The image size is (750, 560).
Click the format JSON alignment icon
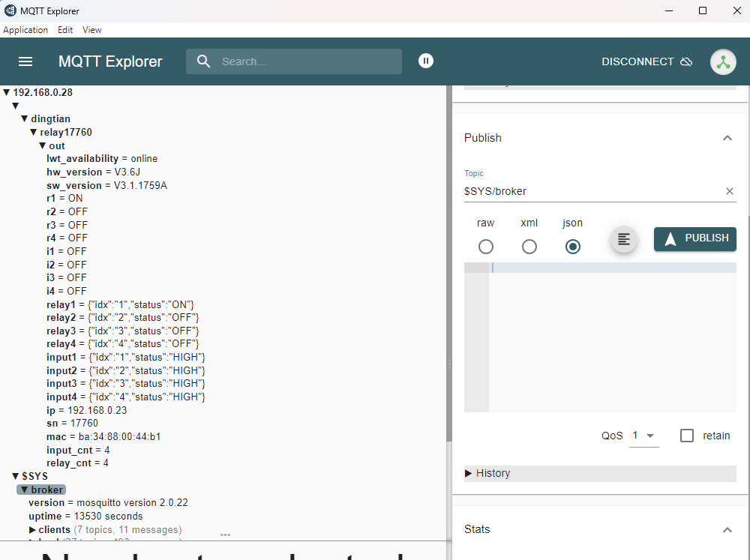click(623, 239)
